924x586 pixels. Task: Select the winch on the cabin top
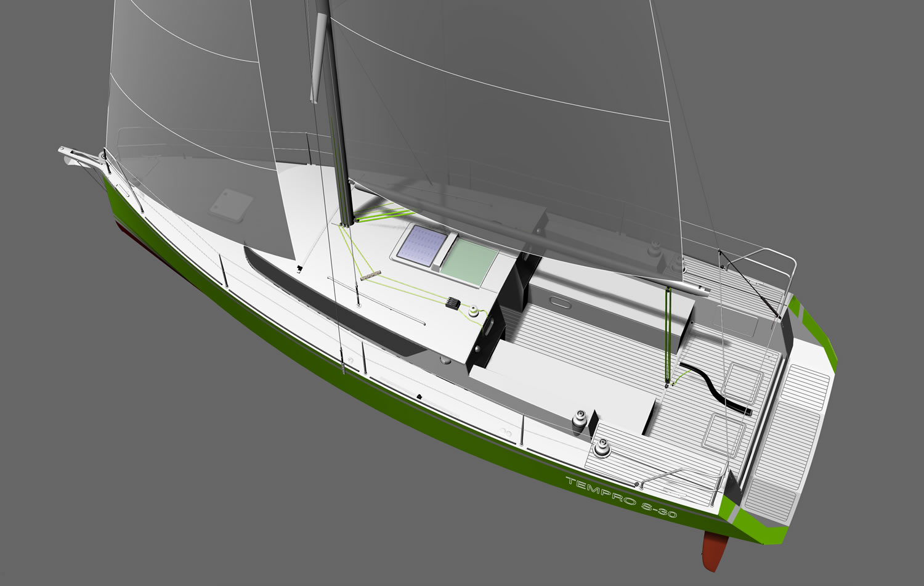click(473, 311)
